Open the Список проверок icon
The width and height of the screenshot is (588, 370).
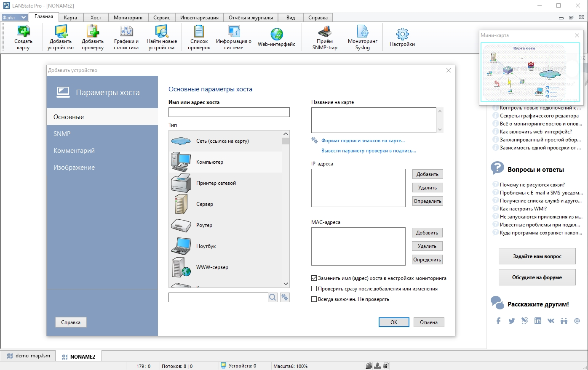pos(199,37)
